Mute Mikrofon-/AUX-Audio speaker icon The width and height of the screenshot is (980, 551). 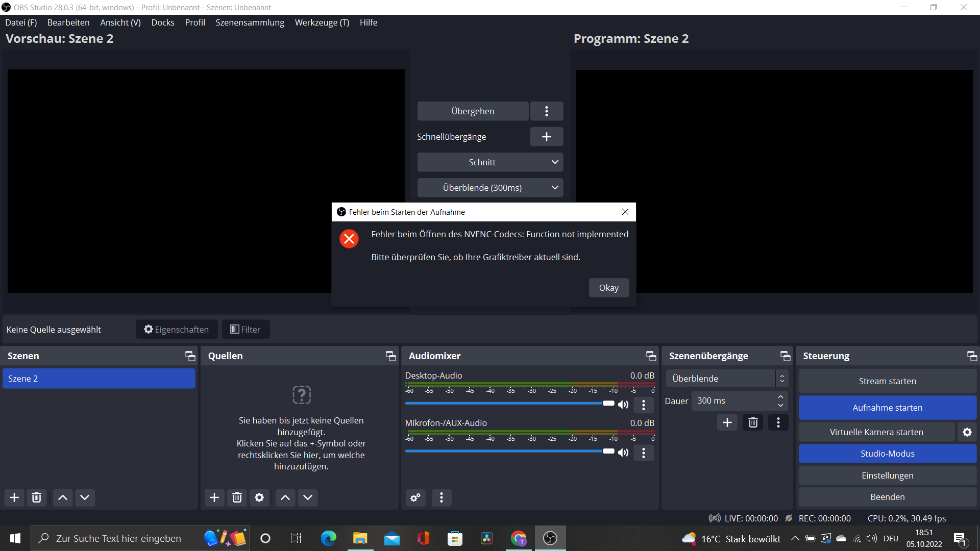623,453
